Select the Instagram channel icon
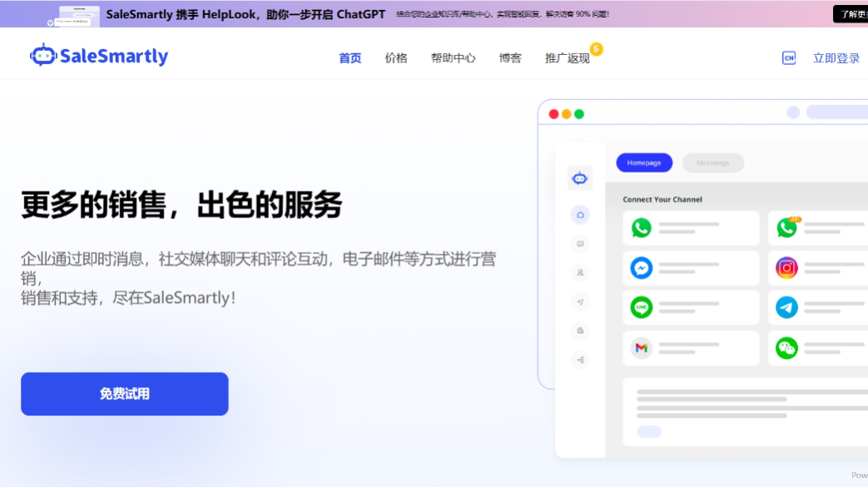 [x=786, y=267]
